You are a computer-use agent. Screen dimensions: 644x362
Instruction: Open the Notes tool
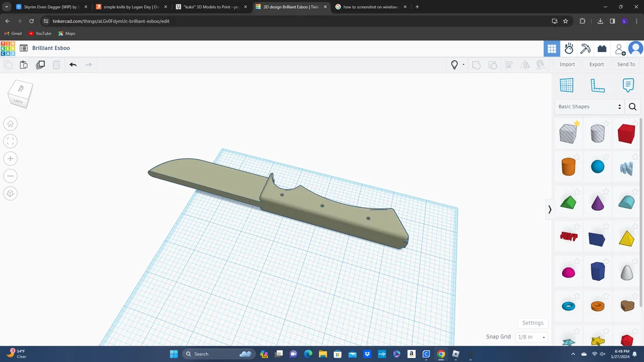(x=628, y=85)
